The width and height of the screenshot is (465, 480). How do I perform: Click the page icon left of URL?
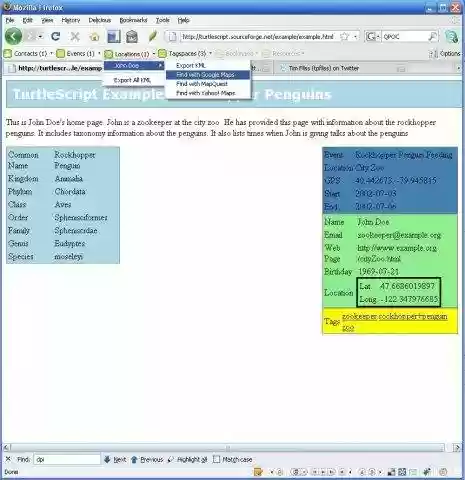(172, 36)
